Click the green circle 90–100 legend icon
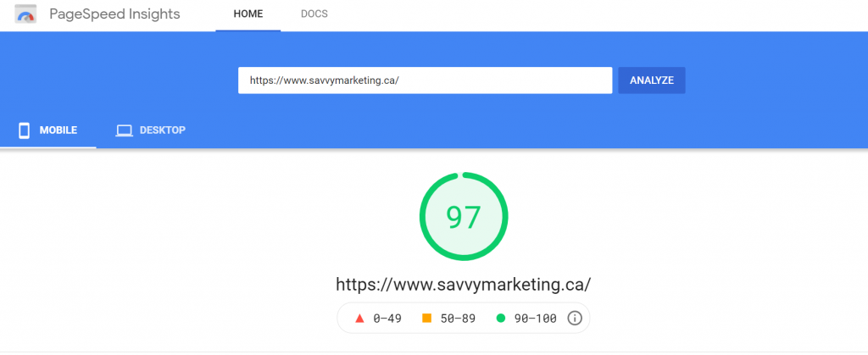The height and width of the screenshot is (355, 868). 501,318
